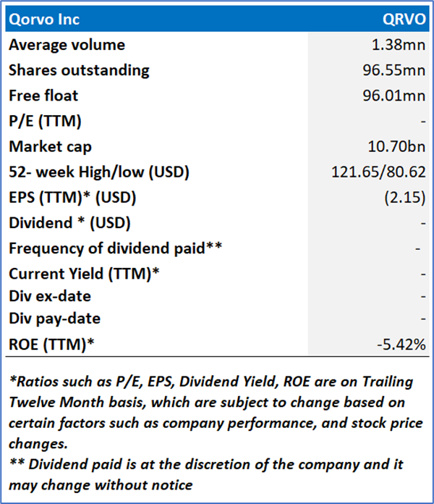Click the Qorvo Inc company name header
This screenshot has height=504, width=434.
coord(44,19)
